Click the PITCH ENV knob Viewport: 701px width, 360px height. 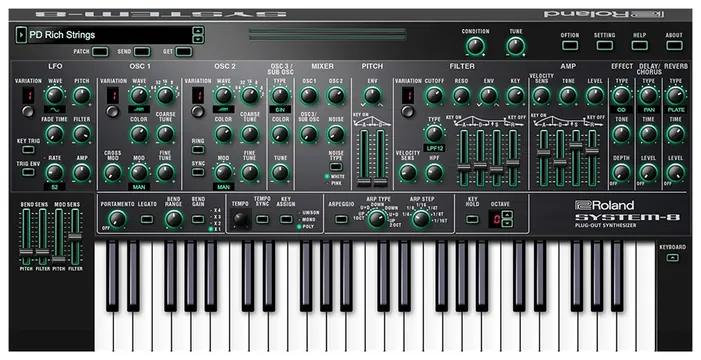tap(372, 95)
